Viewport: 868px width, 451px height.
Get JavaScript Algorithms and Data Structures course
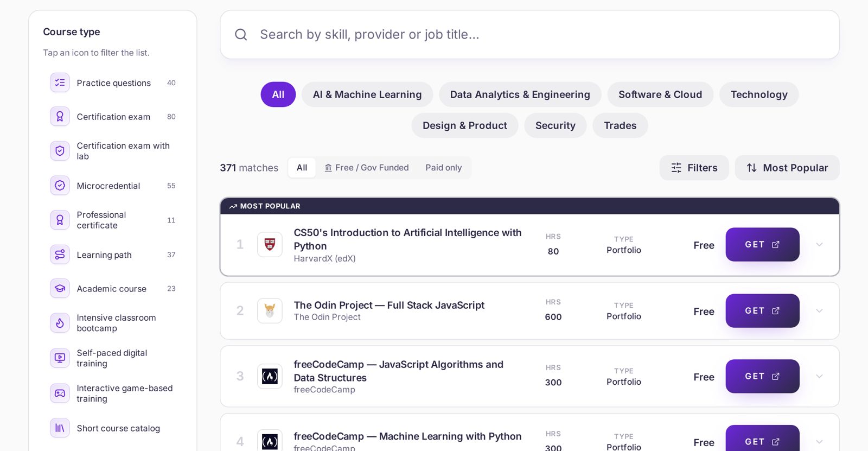tap(762, 376)
